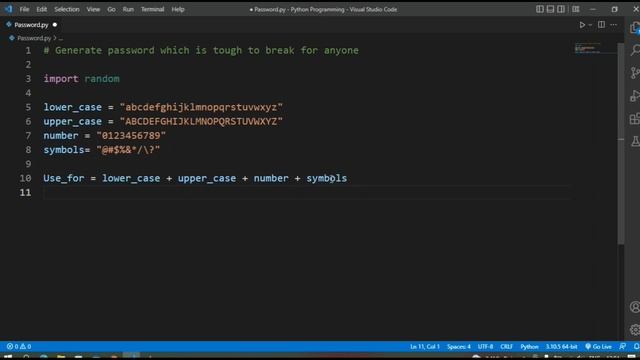Click the unsaved dot on Password.py tab
This screenshot has width=640, height=360.
pyautogui.click(x=55, y=25)
